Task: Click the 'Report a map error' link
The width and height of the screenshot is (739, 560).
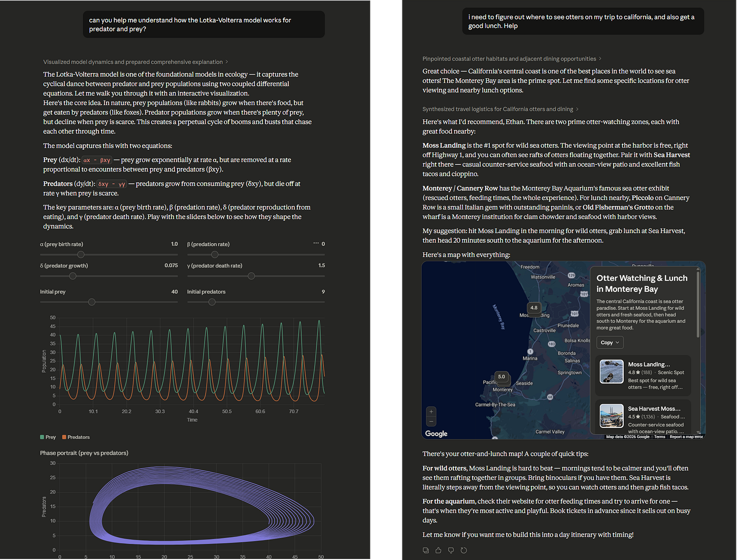Action: coord(686,437)
